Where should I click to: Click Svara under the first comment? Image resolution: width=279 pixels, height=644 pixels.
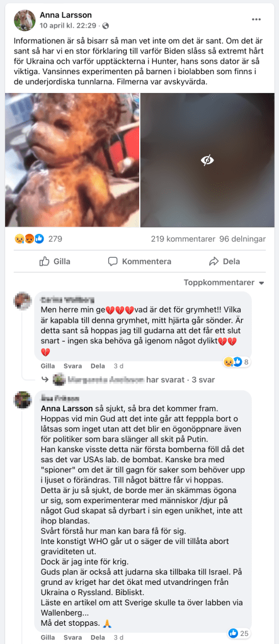click(x=73, y=366)
